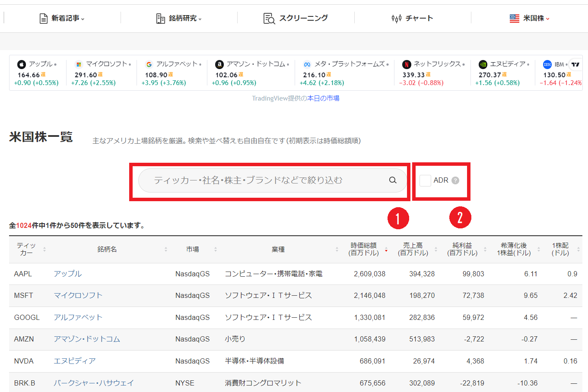This screenshot has height=392, width=588.
Task: Click the 513,983 revenue value
Action: point(422,339)
